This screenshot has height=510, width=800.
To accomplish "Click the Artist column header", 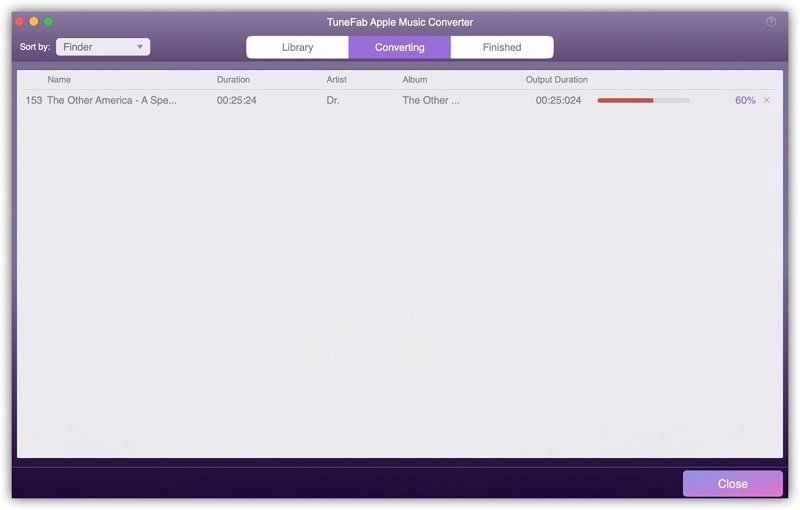I will [336, 79].
